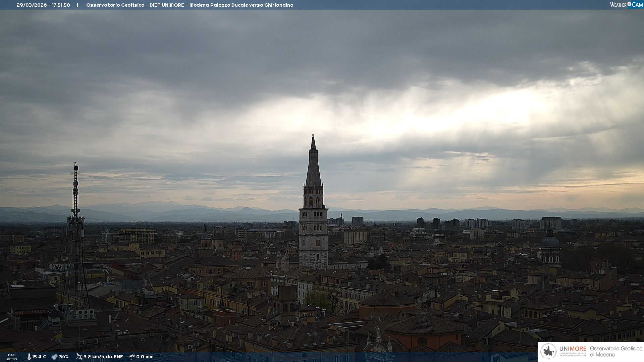Click the 29/03/2026 17:51:50 timestamp
Image resolution: width=644 pixels, height=362 pixels.
43,5
